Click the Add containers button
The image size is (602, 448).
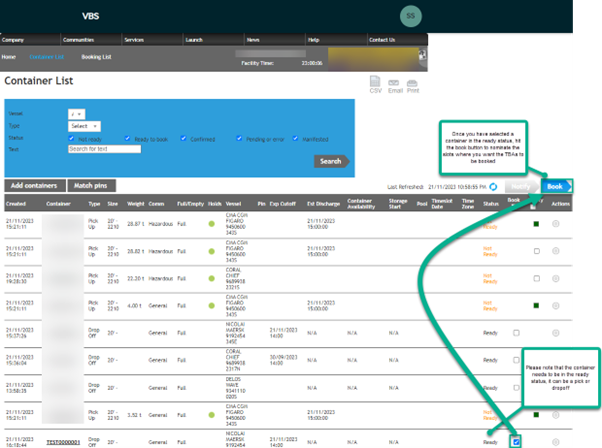coord(33,186)
